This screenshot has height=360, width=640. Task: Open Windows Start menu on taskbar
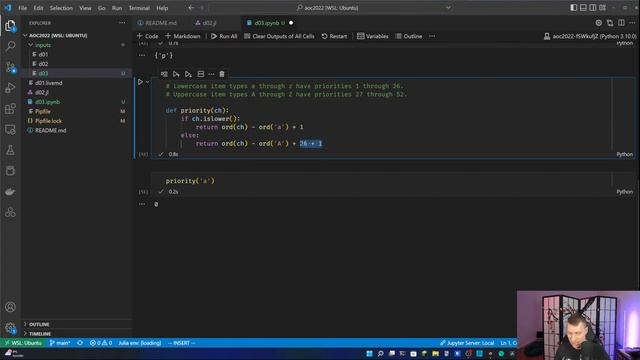tap(369, 353)
